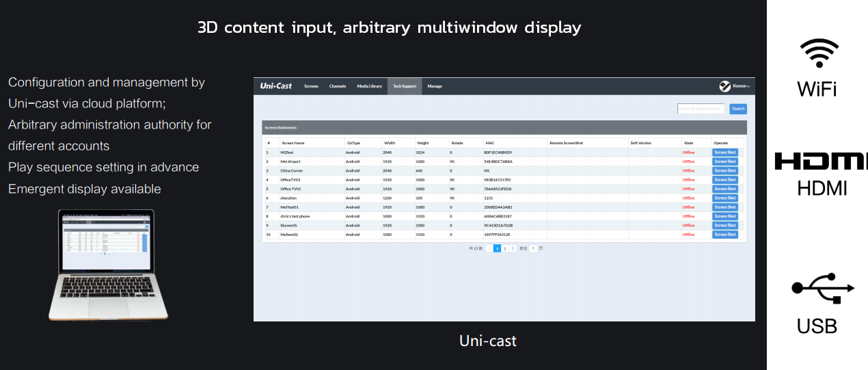868x370 pixels.
Task: Open the Manage tab
Action: [x=435, y=86]
